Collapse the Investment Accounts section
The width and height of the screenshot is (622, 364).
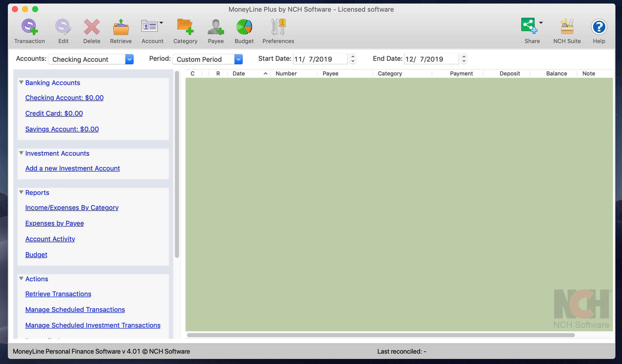pyautogui.click(x=21, y=153)
